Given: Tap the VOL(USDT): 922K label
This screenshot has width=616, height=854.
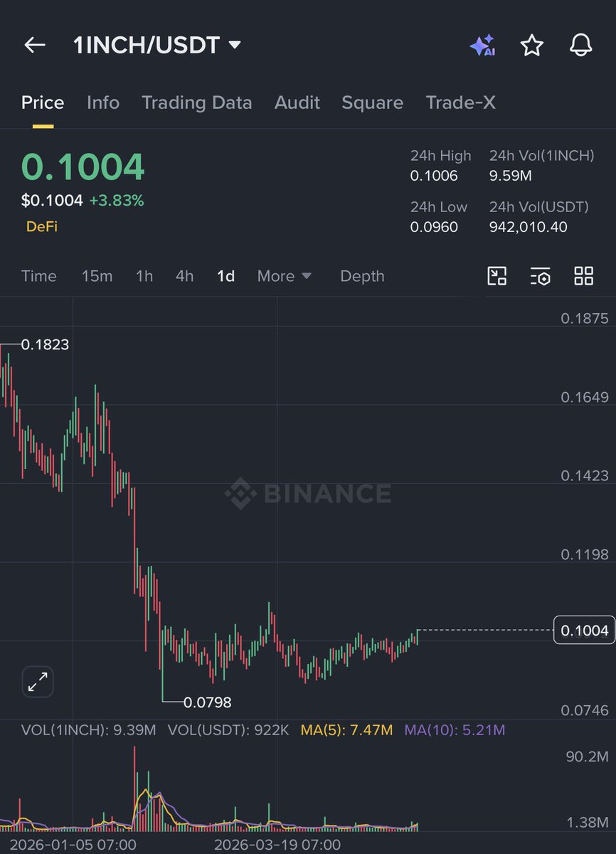Looking at the screenshot, I should pyautogui.click(x=228, y=730).
